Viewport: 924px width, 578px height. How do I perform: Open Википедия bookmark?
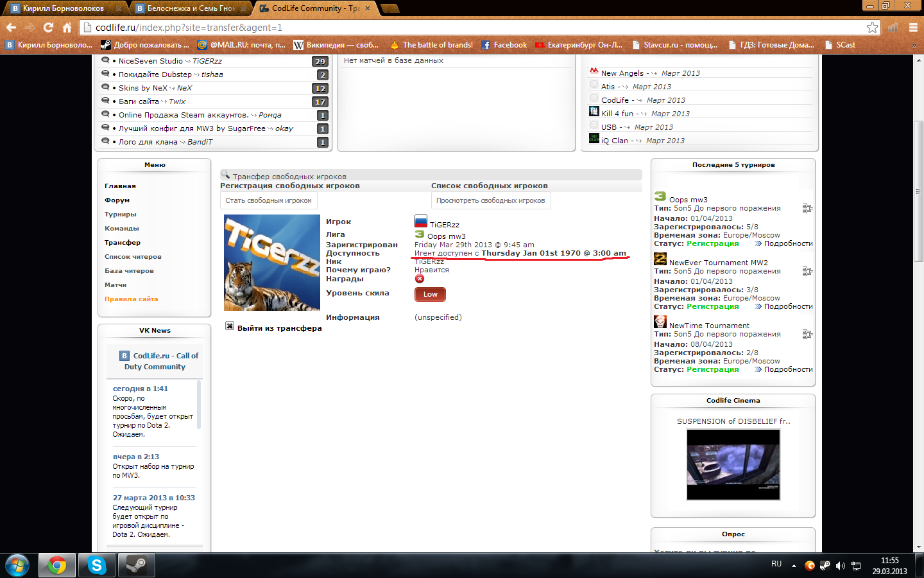pyautogui.click(x=336, y=45)
